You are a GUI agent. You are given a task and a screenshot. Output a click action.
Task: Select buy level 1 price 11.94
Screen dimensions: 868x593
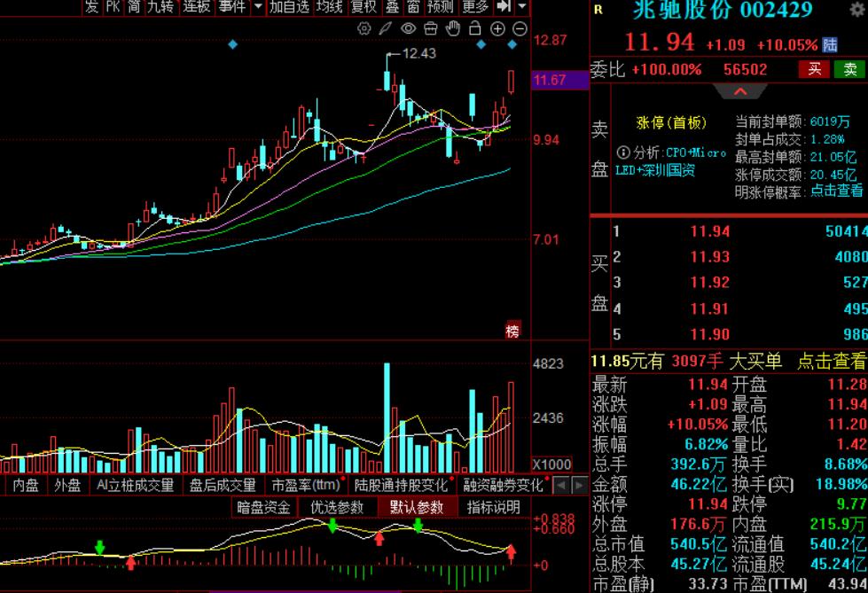click(709, 231)
